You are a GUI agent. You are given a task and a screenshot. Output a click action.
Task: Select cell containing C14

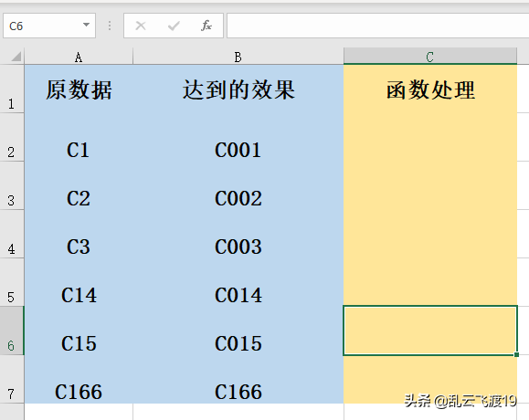79,282
